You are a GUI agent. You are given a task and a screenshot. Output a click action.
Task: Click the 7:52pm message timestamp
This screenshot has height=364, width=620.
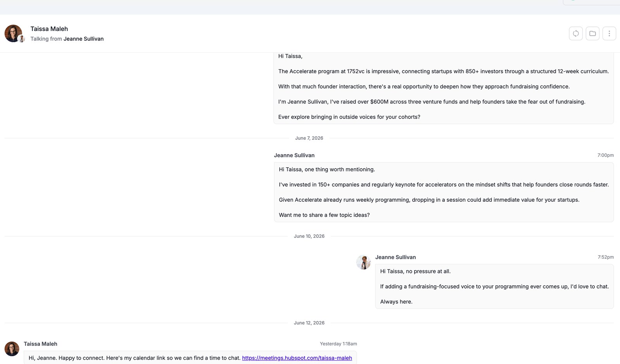(605, 257)
